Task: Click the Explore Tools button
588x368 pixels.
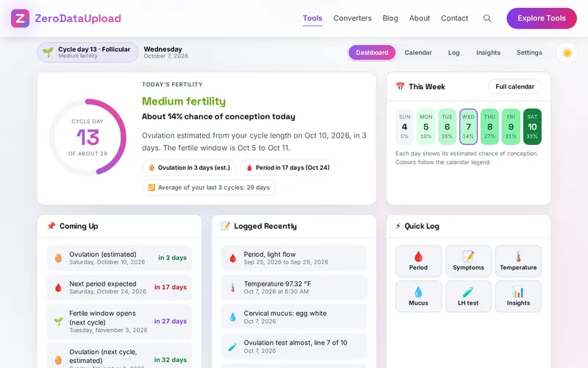Action: [542, 18]
